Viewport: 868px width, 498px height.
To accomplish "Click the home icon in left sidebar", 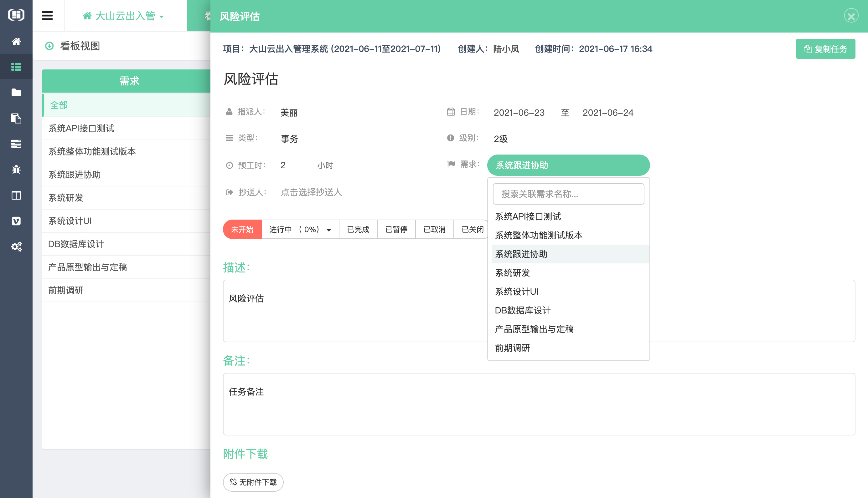I will pos(16,41).
